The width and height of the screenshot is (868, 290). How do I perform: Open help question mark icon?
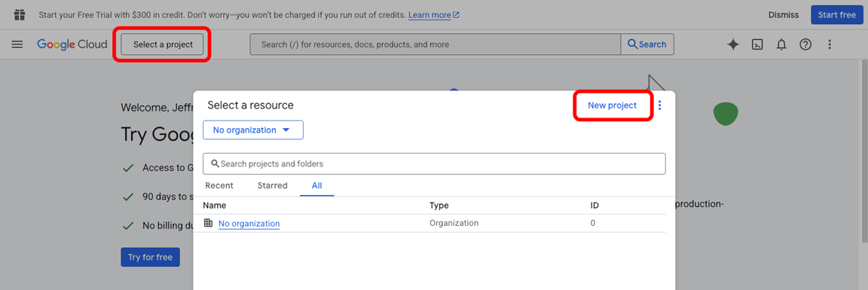(x=805, y=45)
